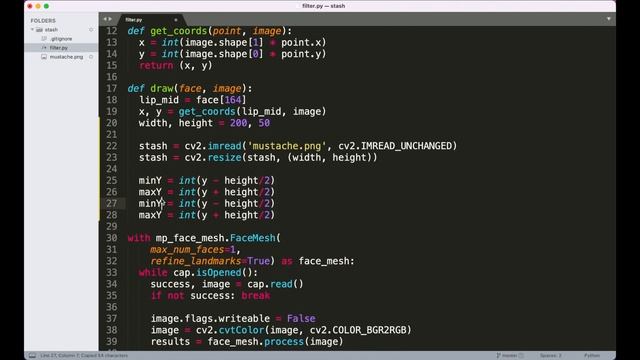
Task: Toggle the side bar from the status bar icon
Action: coord(32,356)
